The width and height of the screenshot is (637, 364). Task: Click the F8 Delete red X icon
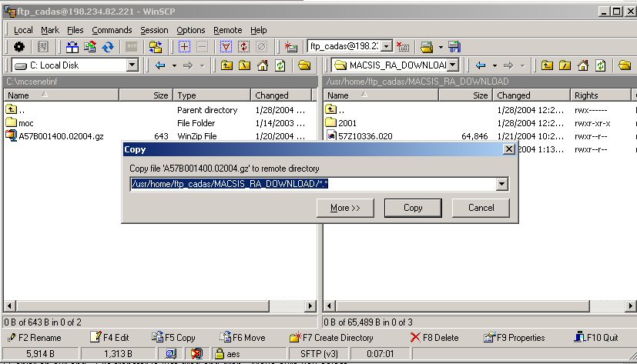coord(414,337)
